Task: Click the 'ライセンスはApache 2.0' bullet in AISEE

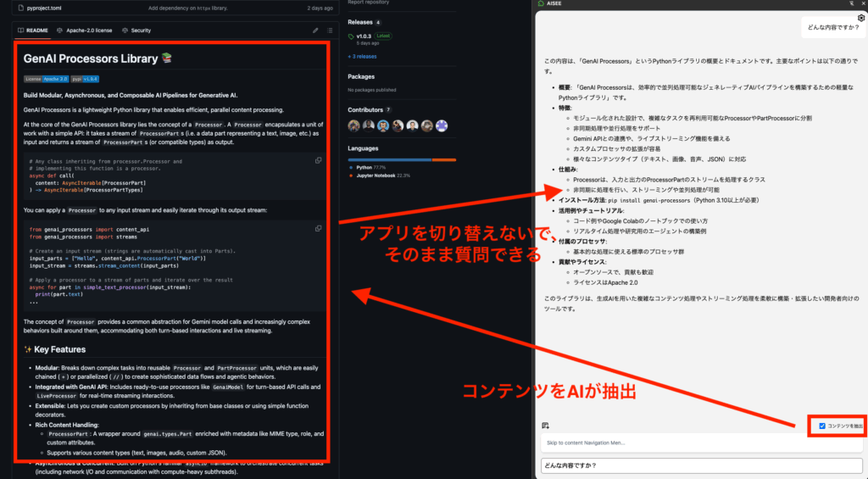Action: pos(605,282)
